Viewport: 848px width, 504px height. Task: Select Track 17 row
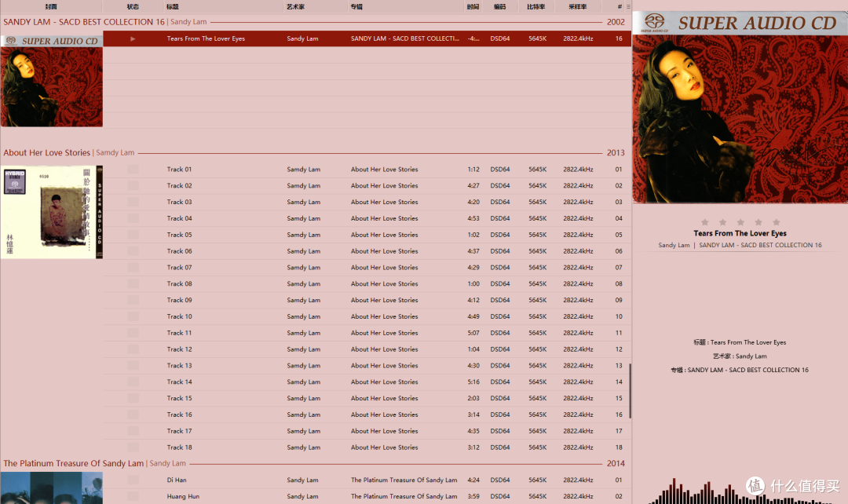(367, 431)
